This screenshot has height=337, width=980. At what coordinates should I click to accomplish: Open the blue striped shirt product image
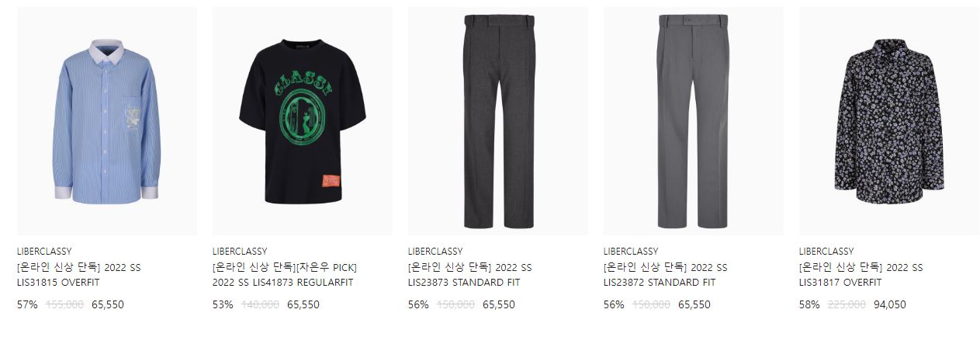(107, 121)
